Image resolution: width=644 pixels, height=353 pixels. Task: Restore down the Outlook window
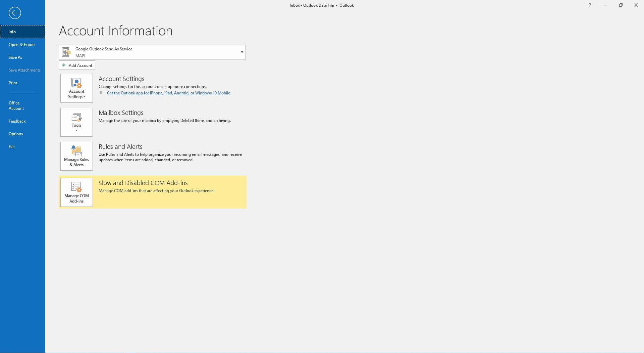pyautogui.click(x=621, y=5)
